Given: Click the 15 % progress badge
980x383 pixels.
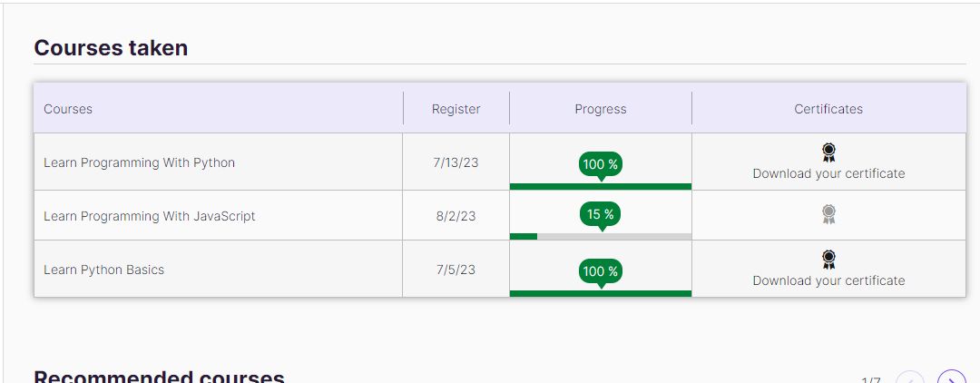Looking at the screenshot, I should (601, 215).
